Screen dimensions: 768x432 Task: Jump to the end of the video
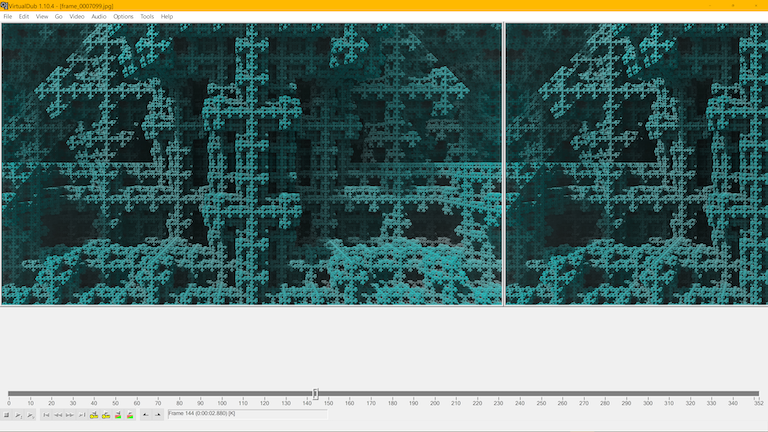pos(81,415)
